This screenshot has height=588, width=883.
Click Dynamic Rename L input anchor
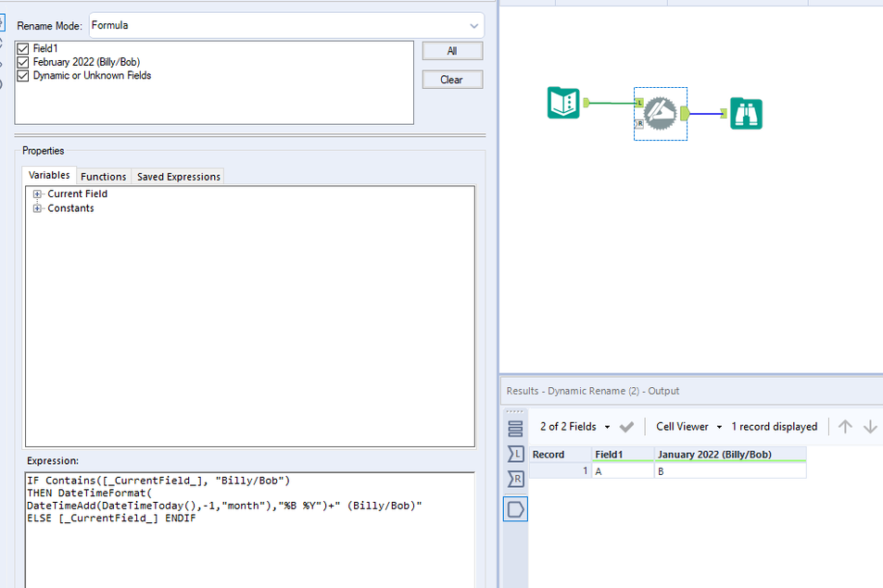[x=639, y=103]
